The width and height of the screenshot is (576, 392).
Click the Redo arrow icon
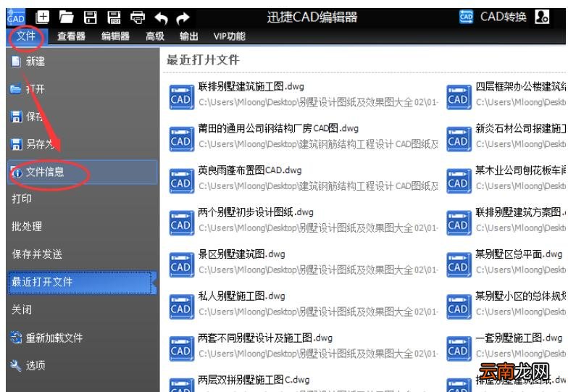tap(183, 17)
